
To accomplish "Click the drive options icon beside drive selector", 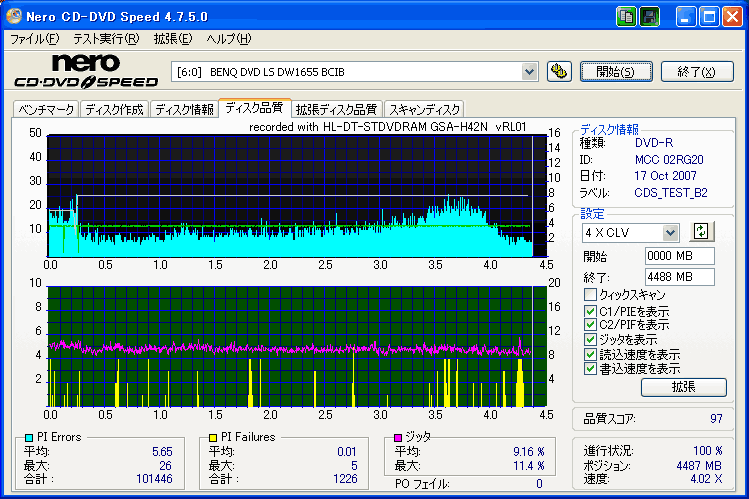I will [559, 72].
